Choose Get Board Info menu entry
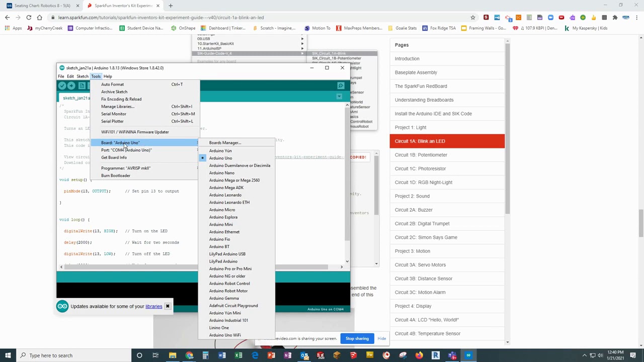 coord(145,157)
